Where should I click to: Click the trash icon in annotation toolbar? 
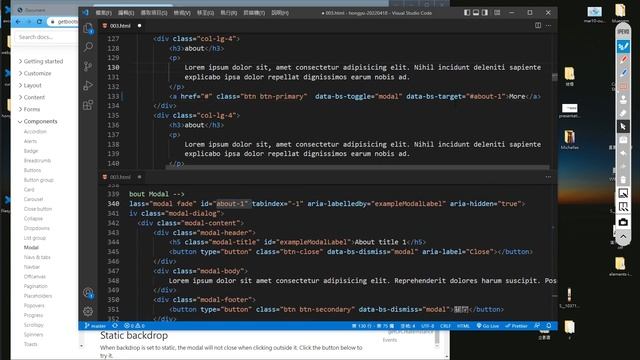click(x=623, y=180)
